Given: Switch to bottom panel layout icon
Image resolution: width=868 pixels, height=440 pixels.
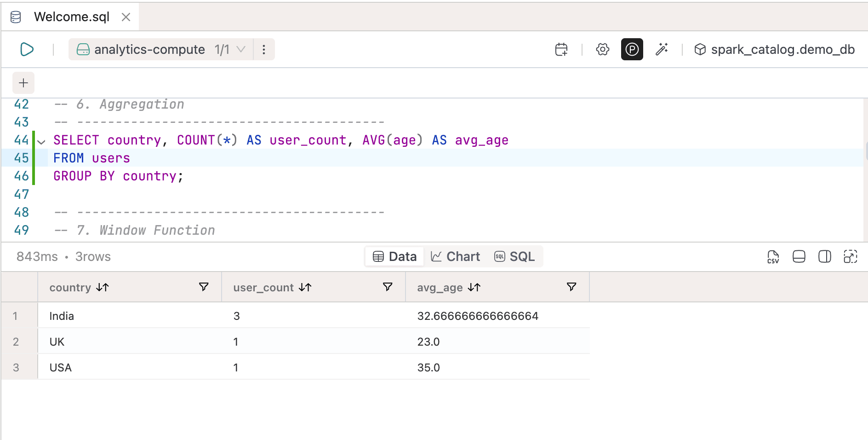Looking at the screenshot, I should click(799, 257).
